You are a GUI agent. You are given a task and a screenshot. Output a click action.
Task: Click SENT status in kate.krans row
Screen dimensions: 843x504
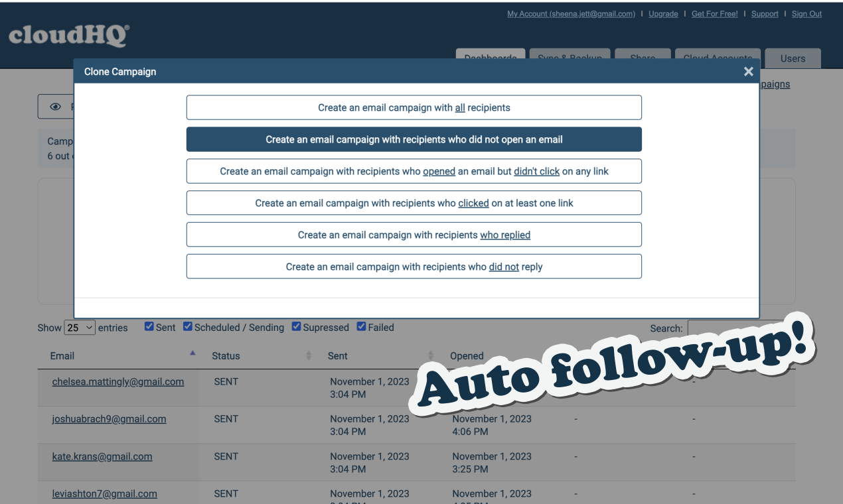point(226,456)
